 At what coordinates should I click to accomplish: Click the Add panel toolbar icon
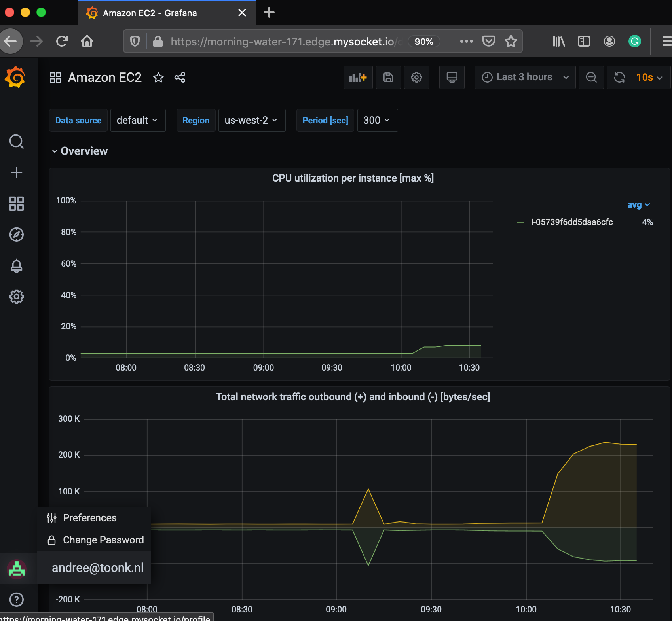[x=358, y=77]
